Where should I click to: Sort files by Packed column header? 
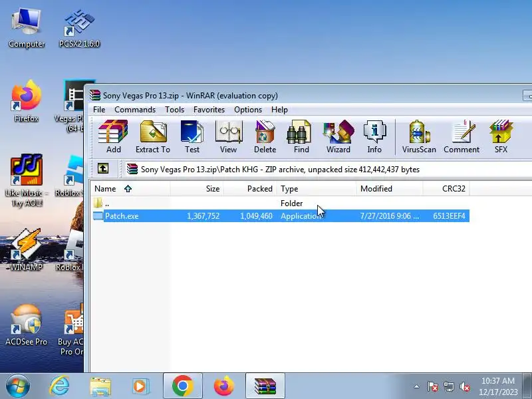tap(250, 189)
